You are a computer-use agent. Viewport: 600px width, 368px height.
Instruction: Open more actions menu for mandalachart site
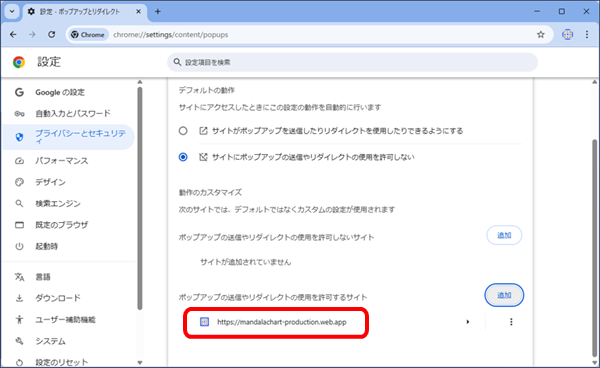511,322
